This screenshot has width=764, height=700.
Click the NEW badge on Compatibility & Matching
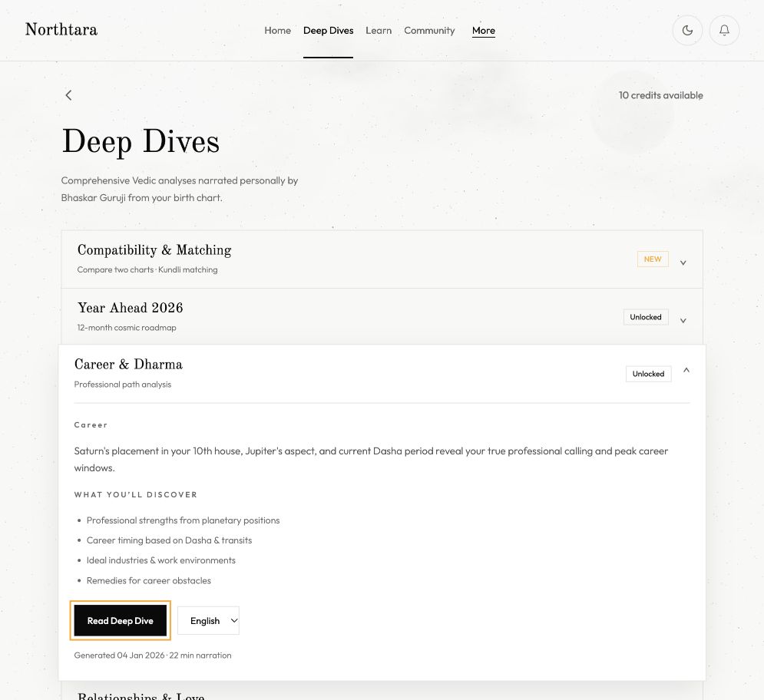[x=653, y=259]
